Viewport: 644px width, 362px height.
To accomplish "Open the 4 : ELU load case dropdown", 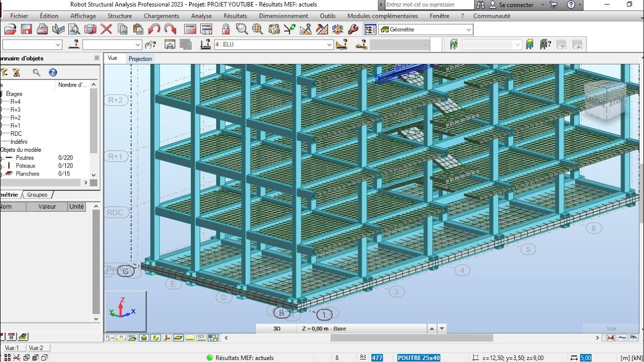I will tap(274, 44).
